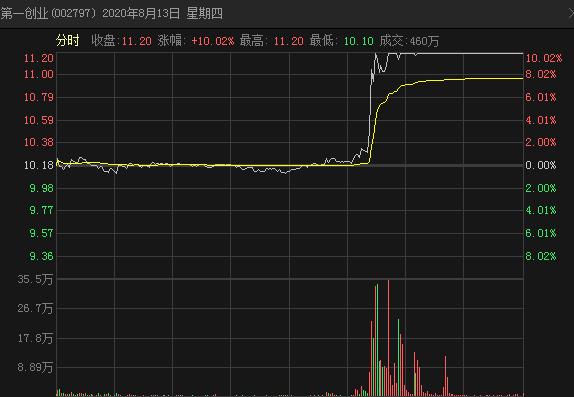Viewport: 574px width, 397px height.
Task: Click the title 第一创业 (002797)
Action: (x=49, y=14)
